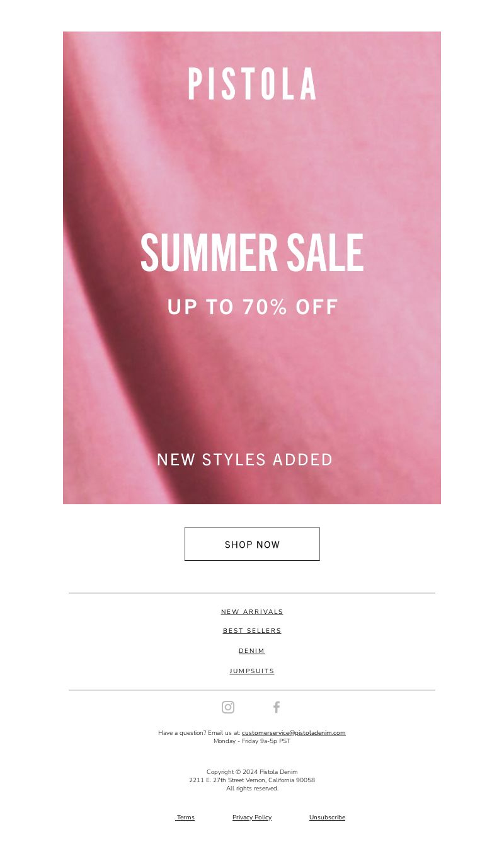Open the Facebook social icon

click(x=276, y=707)
